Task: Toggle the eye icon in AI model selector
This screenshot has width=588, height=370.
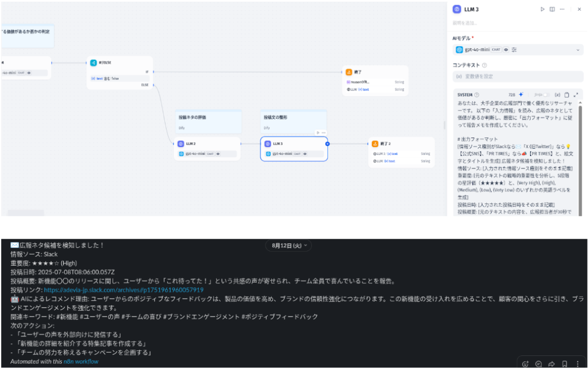Action: 506,50
